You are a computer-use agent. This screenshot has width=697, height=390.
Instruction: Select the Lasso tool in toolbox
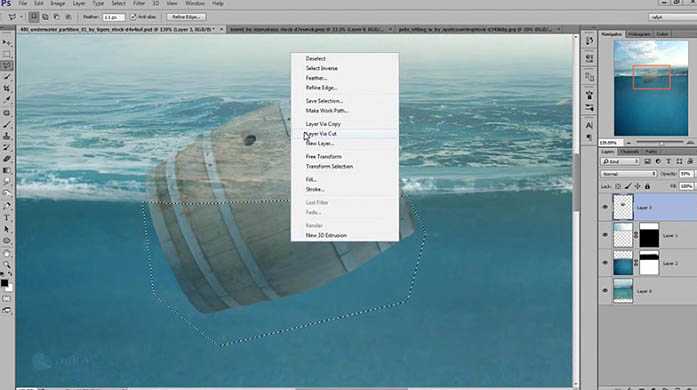coord(7,66)
